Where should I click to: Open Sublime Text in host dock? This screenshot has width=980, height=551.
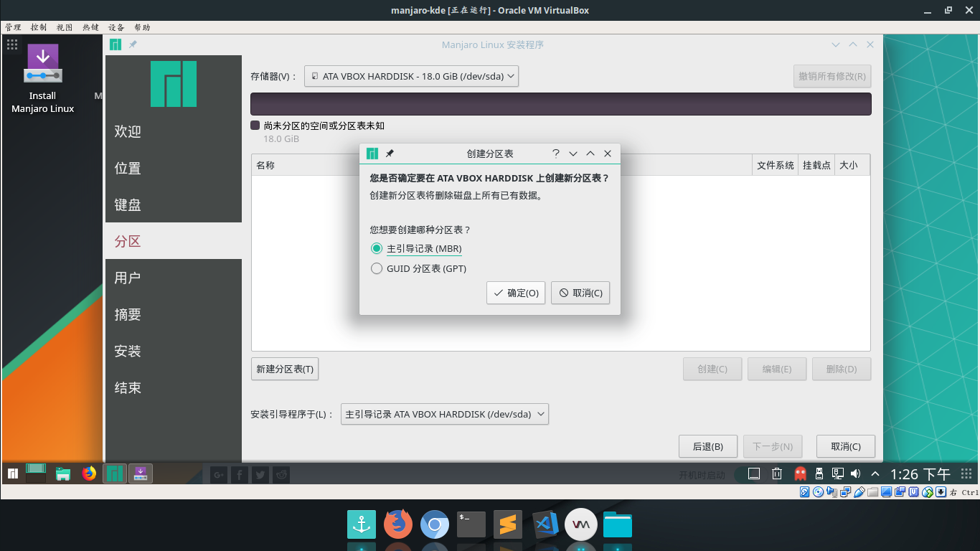click(508, 524)
